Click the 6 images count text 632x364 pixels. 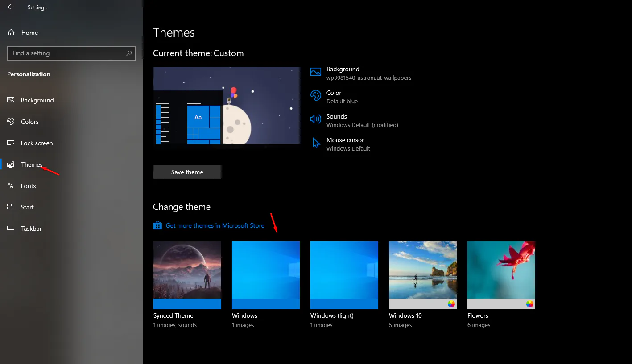coord(479,325)
